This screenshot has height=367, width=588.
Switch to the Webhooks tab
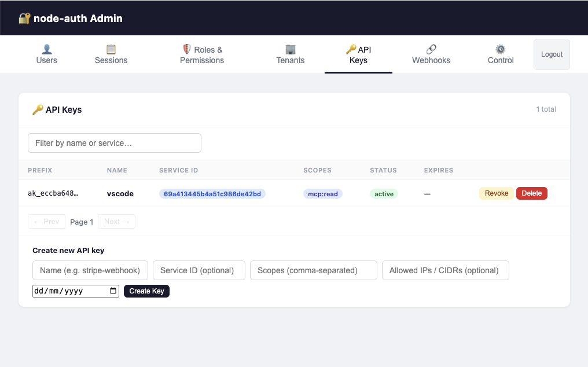(431, 54)
